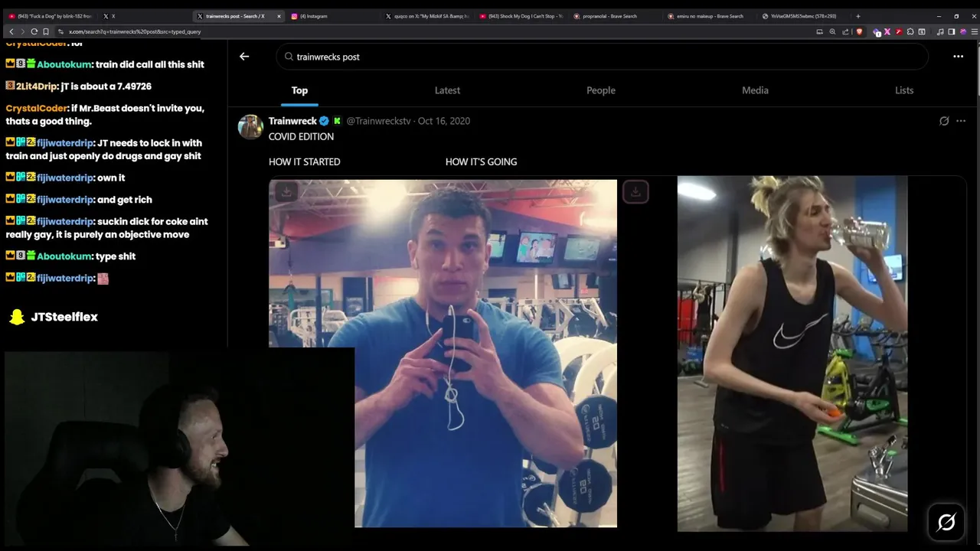Open zoom magnifier icon in address bar
Screen dimensions: 980x551
[832, 31]
